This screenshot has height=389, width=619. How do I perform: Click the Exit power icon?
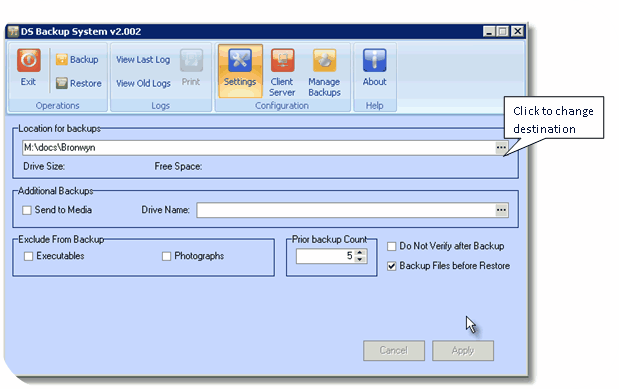(x=28, y=60)
